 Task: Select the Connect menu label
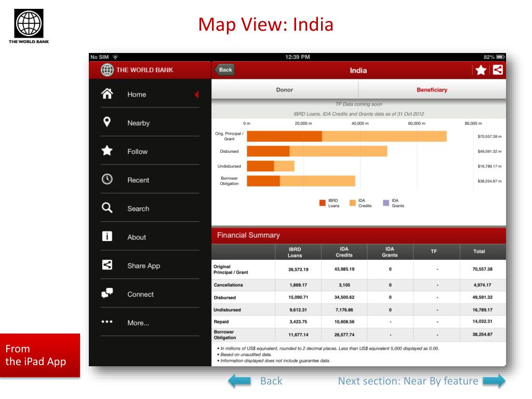140,295
